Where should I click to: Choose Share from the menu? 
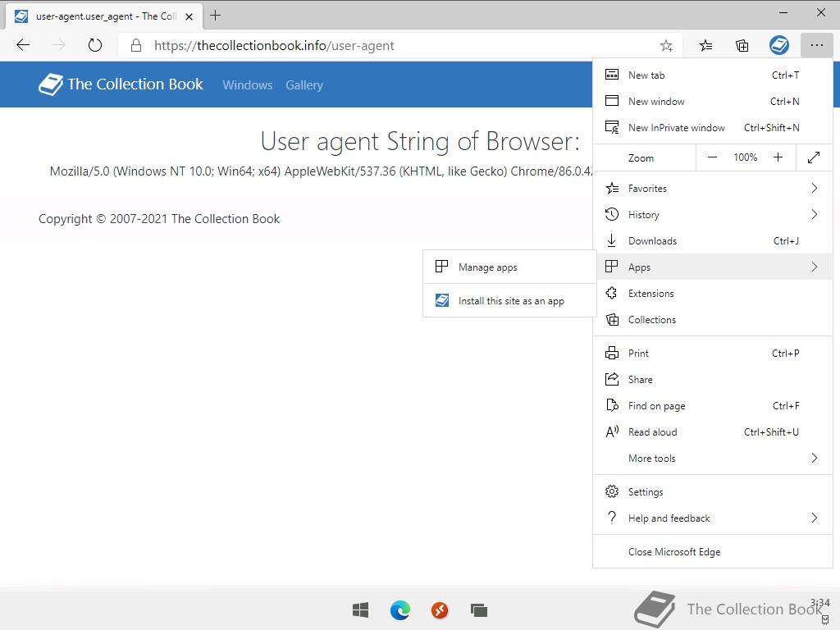[x=713, y=379]
